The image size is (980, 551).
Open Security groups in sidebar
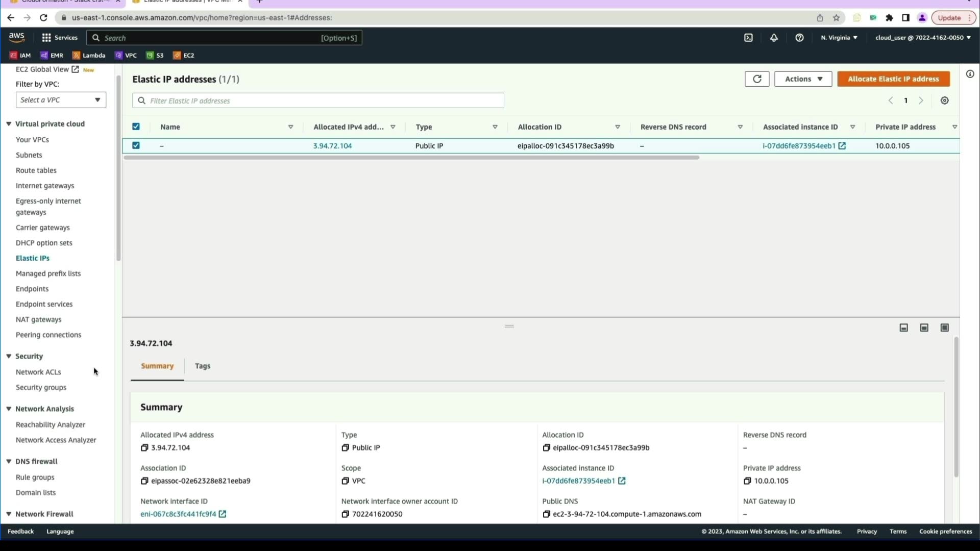(41, 388)
